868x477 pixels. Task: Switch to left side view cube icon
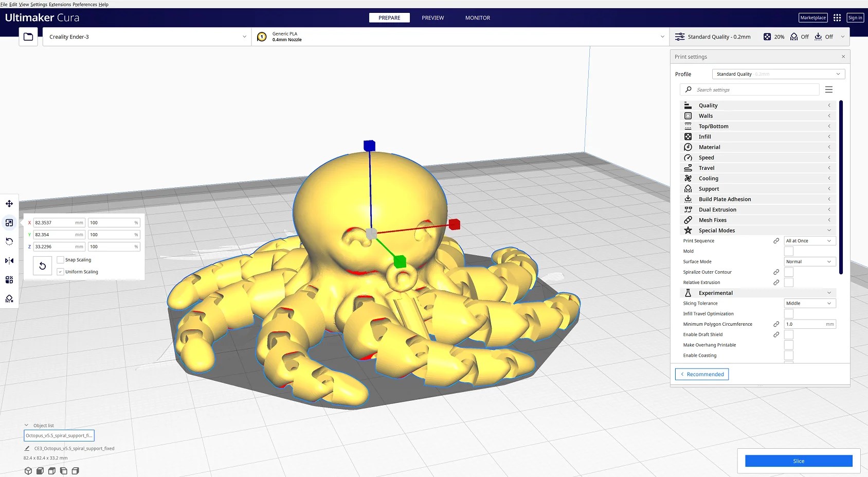(64, 471)
